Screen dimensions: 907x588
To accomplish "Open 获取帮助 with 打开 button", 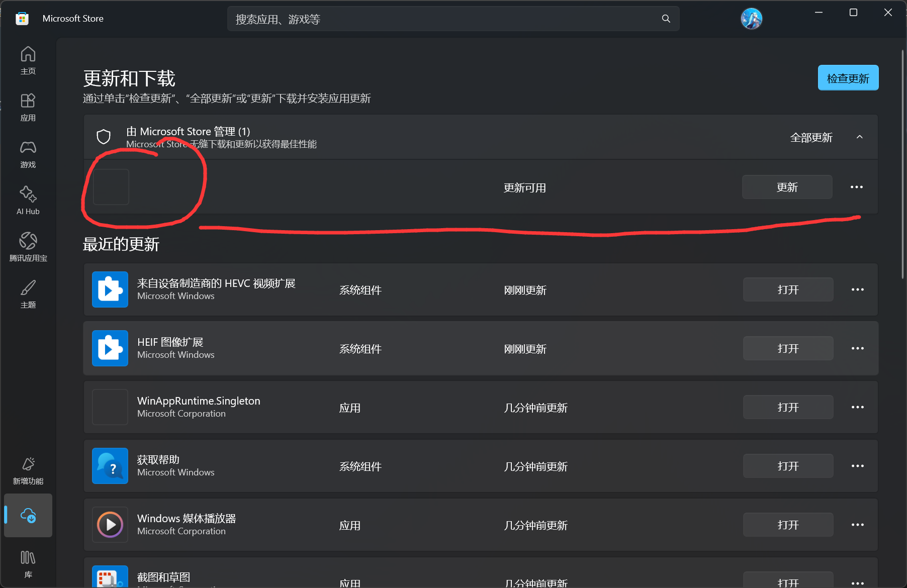I will click(x=788, y=466).
